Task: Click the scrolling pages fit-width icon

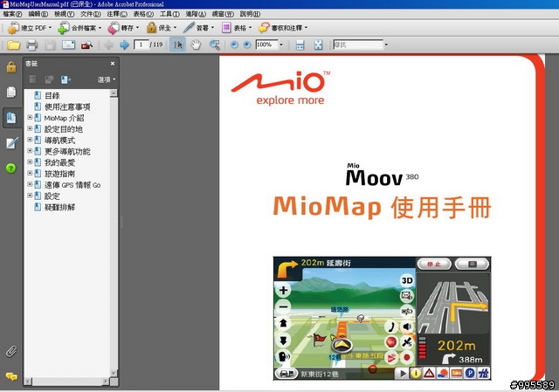Action: (300, 45)
